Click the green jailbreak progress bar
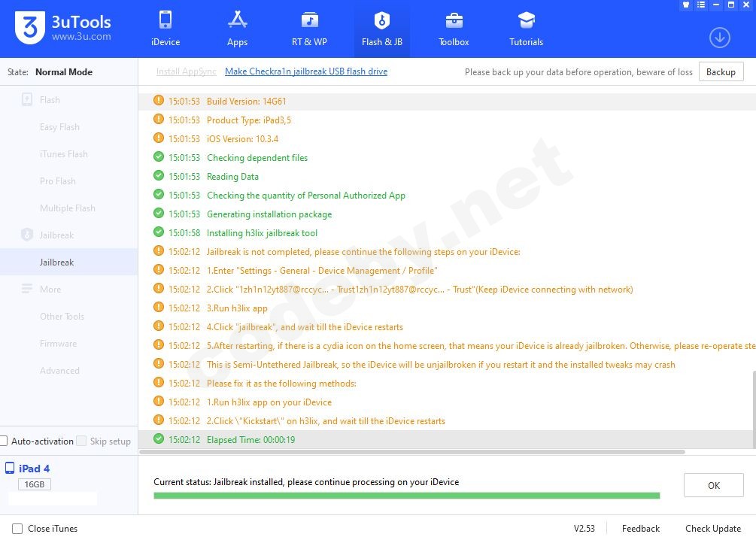 pyautogui.click(x=406, y=496)
